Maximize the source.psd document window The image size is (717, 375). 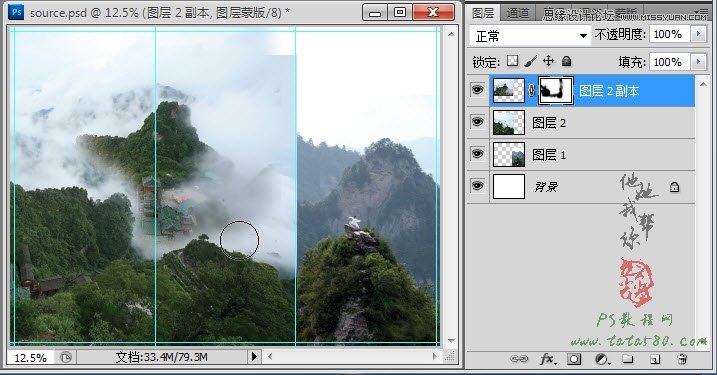click(x=400, y=13)
